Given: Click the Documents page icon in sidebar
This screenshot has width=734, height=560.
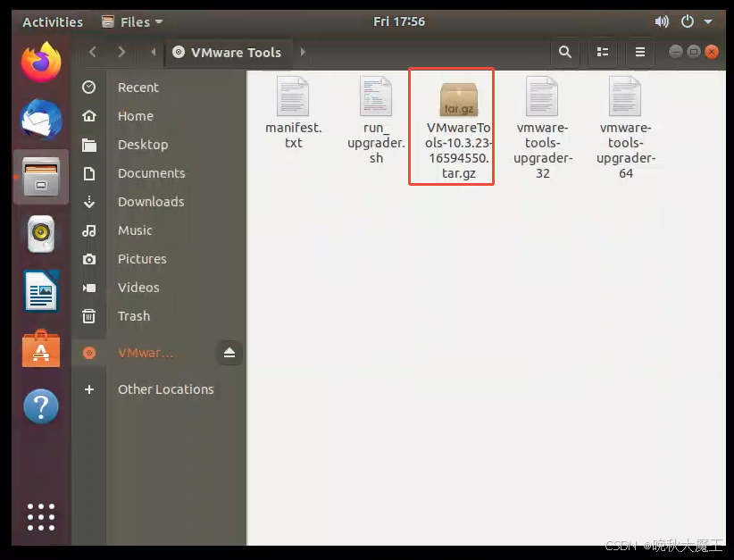Looking at the screenshot, I should click(89, 173).
